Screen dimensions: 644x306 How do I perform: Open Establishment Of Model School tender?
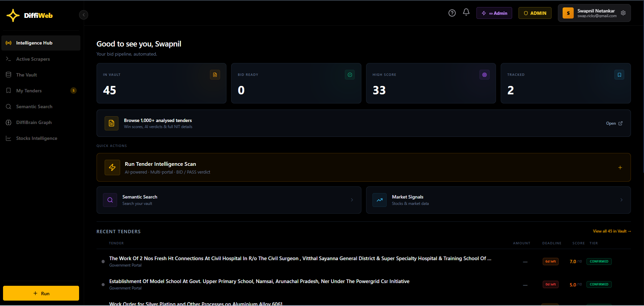pos(259,281)
